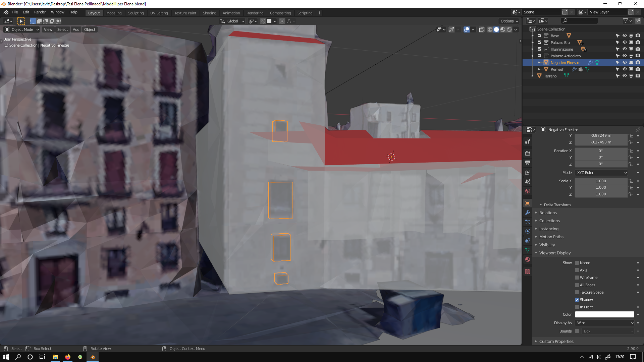Exclude Palazzo Blu collection via its checkbox
The height and width of the screenshot is (362, 644).
point(539,43)
